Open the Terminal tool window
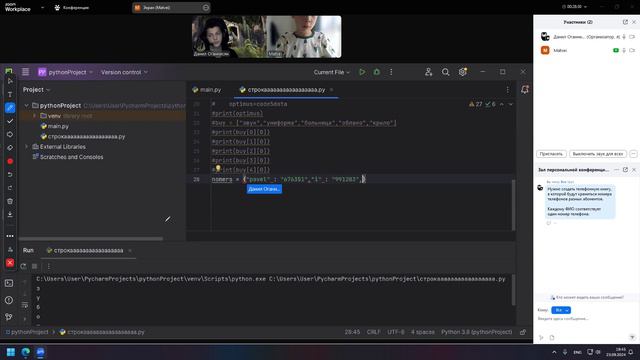This screenshot has height=360, width=640. (x=9, y=283)
